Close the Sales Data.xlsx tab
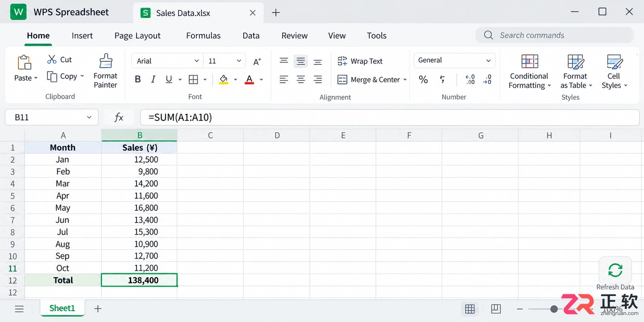The height and width of the screenshot is (322, 644). [253, 13]
